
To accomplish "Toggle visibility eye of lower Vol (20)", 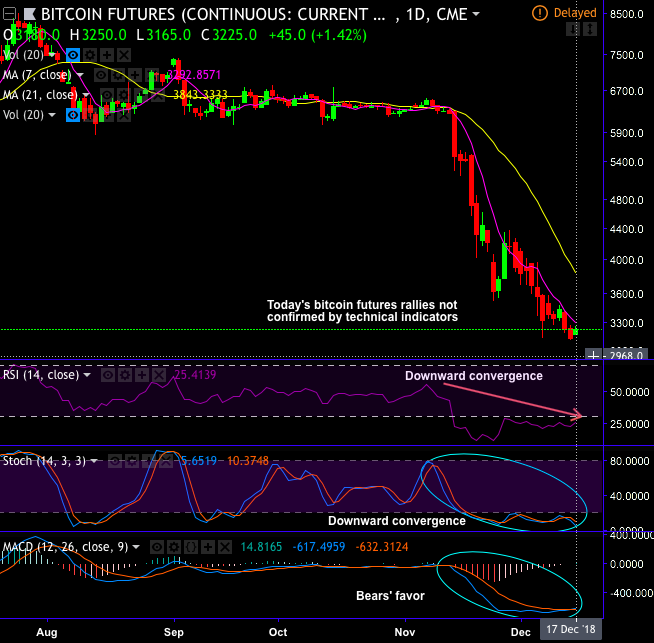I will 73,115.
